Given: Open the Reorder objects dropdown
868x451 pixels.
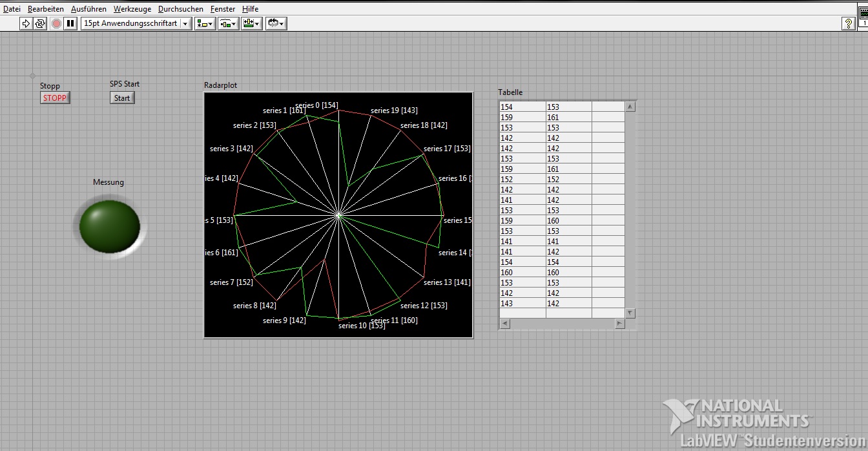Looking at the screenshot, I should 276,24.
